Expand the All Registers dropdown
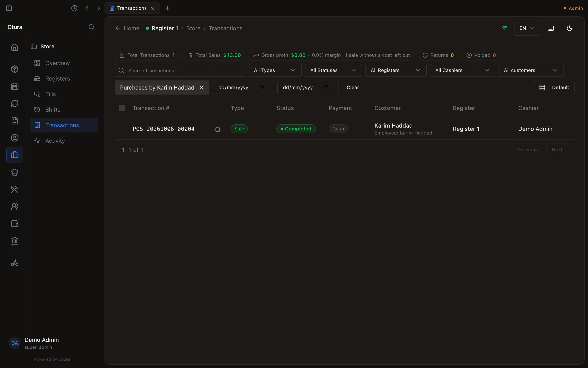588x368 pixels. pyautogui.click(x=396, y=70)
